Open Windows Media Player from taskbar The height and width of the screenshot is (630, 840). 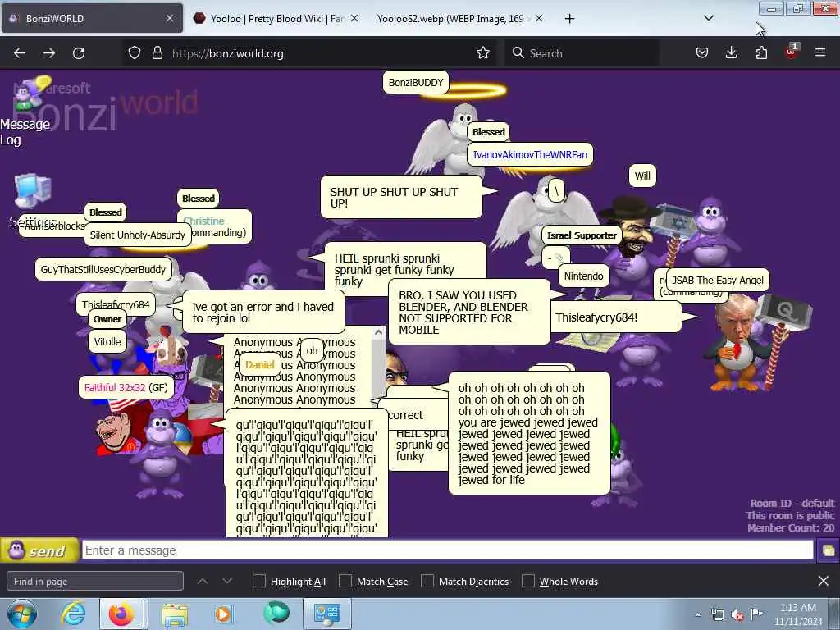pyautogui.click(x=225, y=614)
